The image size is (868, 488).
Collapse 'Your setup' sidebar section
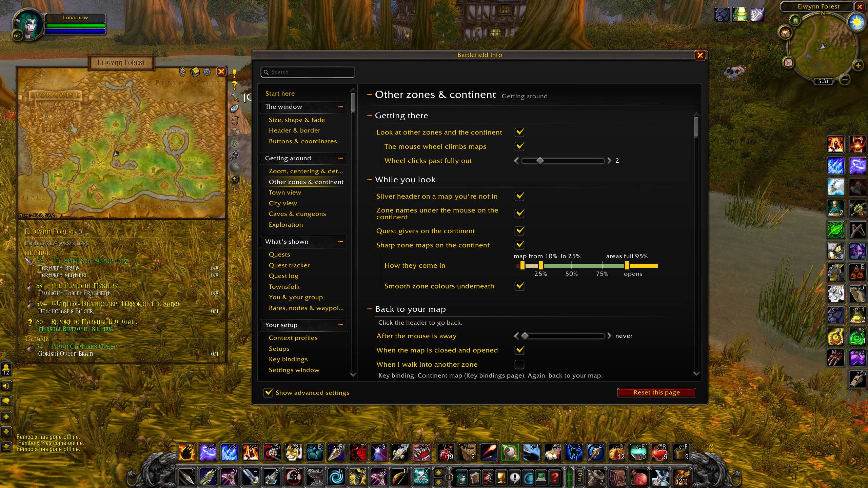coord(340,325)
